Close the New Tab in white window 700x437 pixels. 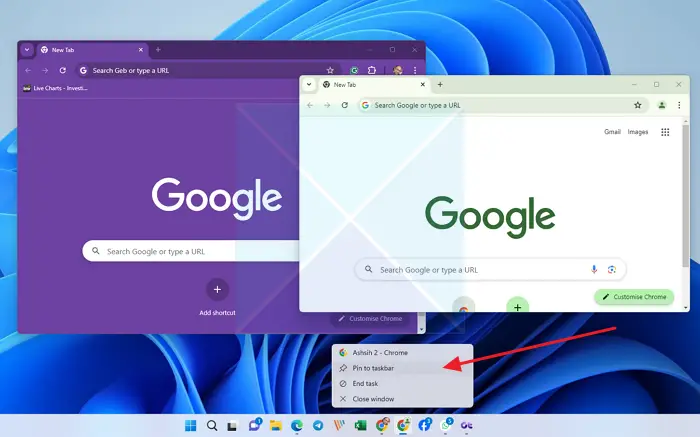423,84
